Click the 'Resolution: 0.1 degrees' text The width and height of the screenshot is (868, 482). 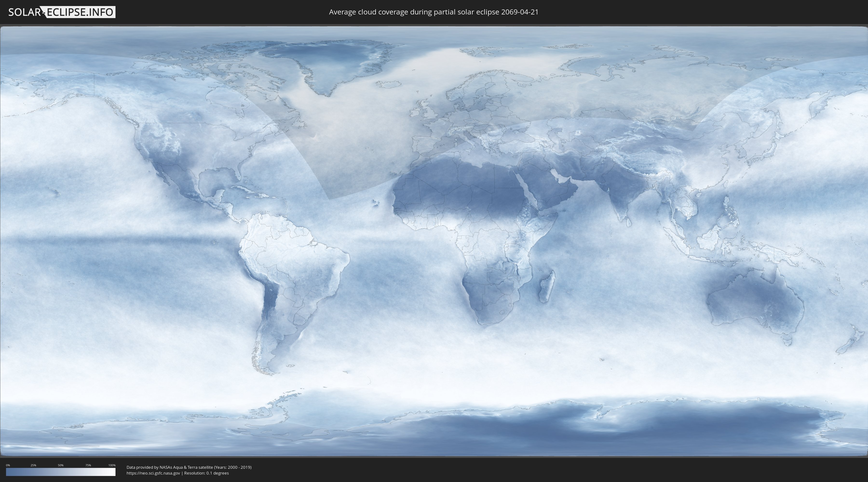[206, 473]
